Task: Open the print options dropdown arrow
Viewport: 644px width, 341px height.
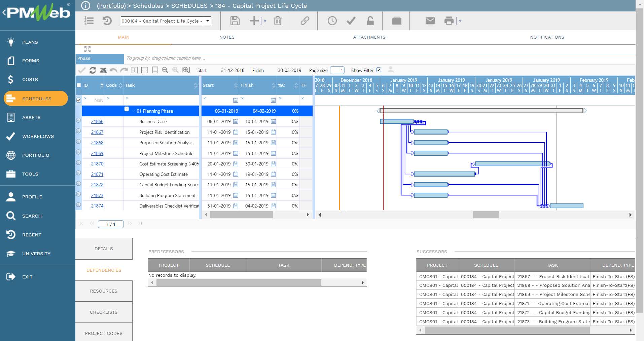Action: tap(460, 21)
